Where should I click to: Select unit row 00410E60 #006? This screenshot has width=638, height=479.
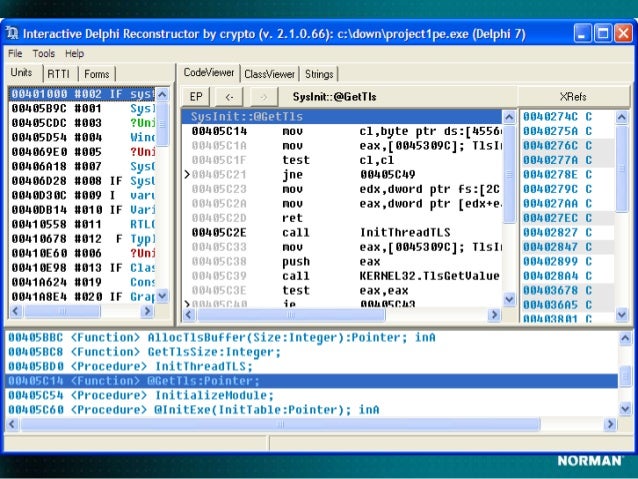[82, 253]
